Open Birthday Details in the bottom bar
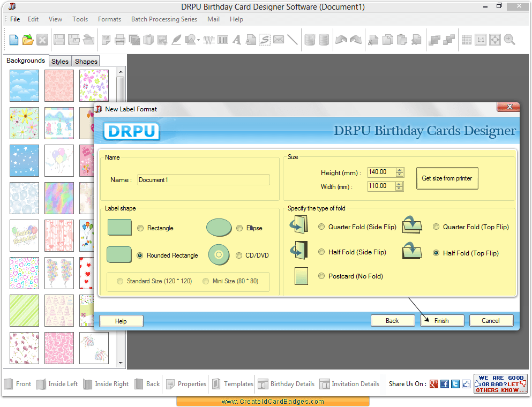532x407 pixels. coord(286,384)
